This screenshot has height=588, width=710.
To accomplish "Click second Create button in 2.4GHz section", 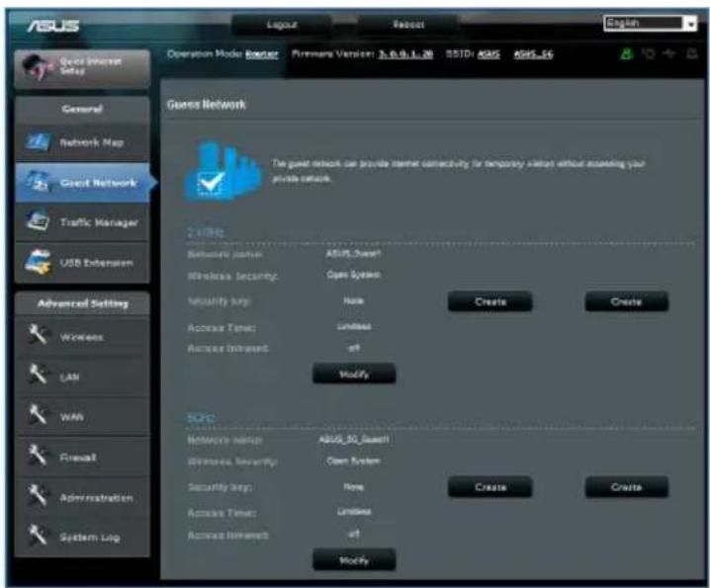I will [626, 301].
